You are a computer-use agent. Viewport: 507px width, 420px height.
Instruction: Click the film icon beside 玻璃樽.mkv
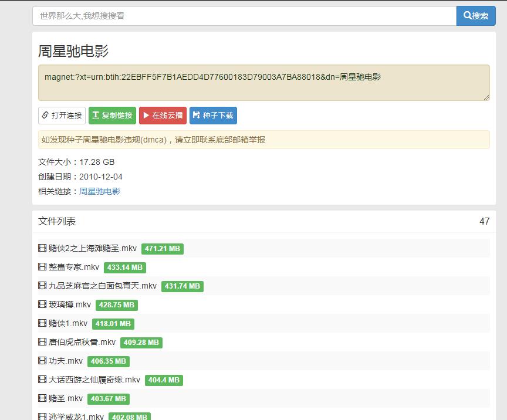(x=42, y=305)
